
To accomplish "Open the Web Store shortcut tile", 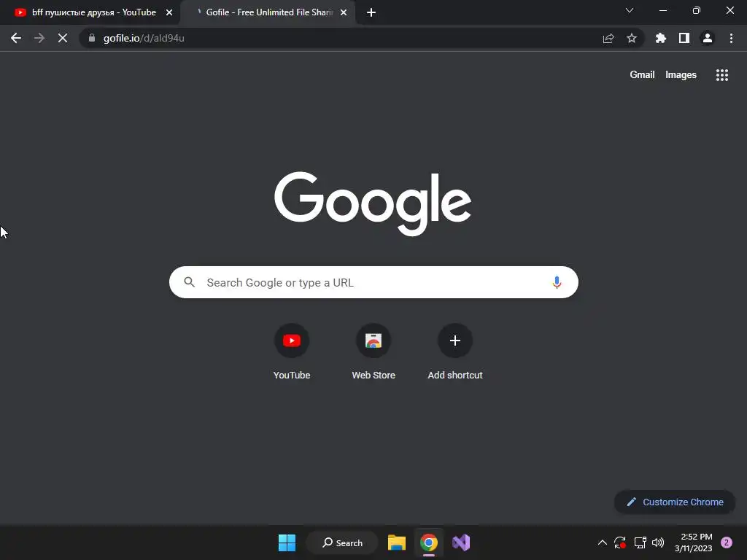I will pos(373,352).
